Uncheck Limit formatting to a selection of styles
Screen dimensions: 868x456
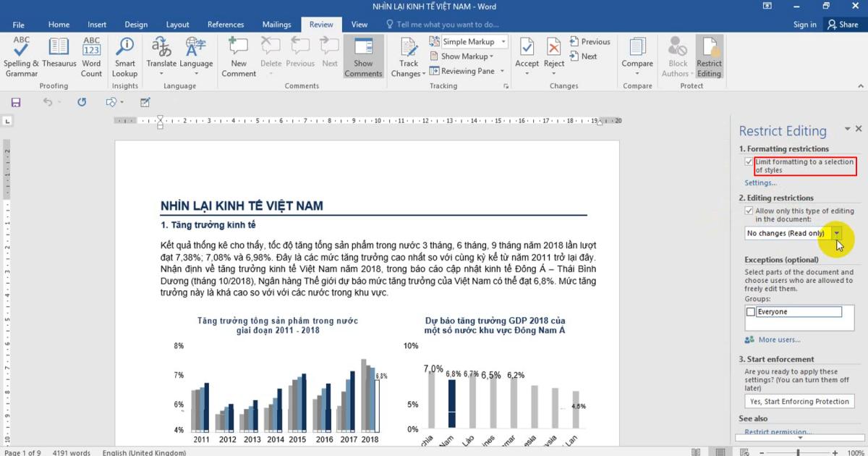click(749, 162)
